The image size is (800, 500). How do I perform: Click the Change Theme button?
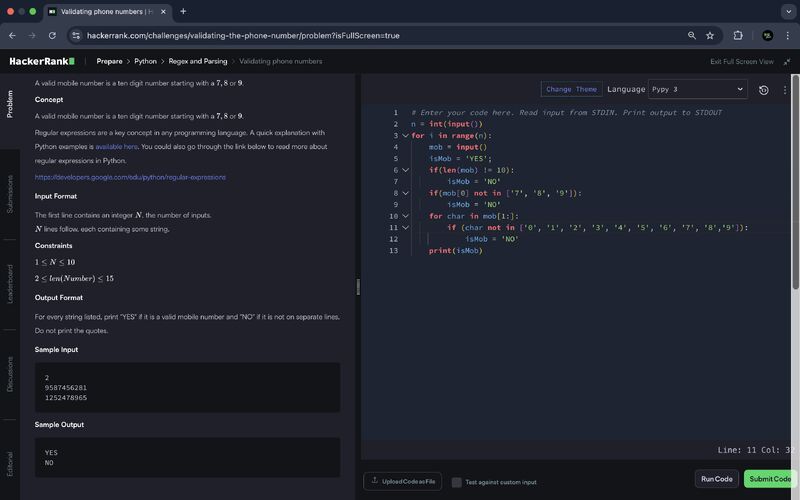point(571,89)
